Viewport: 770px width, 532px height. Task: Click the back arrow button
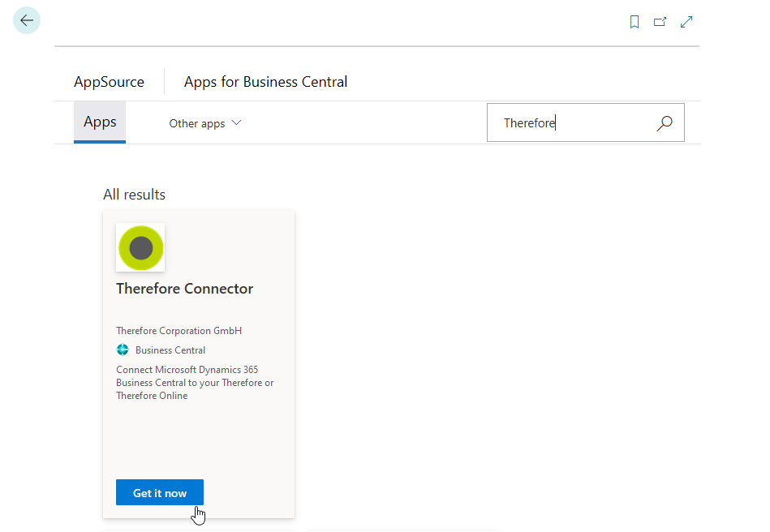[x=27, y=20]
